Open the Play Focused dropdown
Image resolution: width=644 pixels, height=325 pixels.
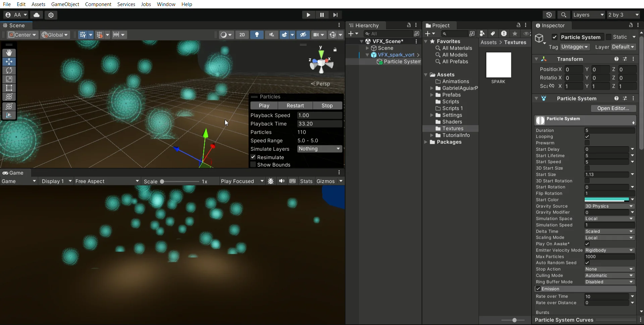coord(242,181)
